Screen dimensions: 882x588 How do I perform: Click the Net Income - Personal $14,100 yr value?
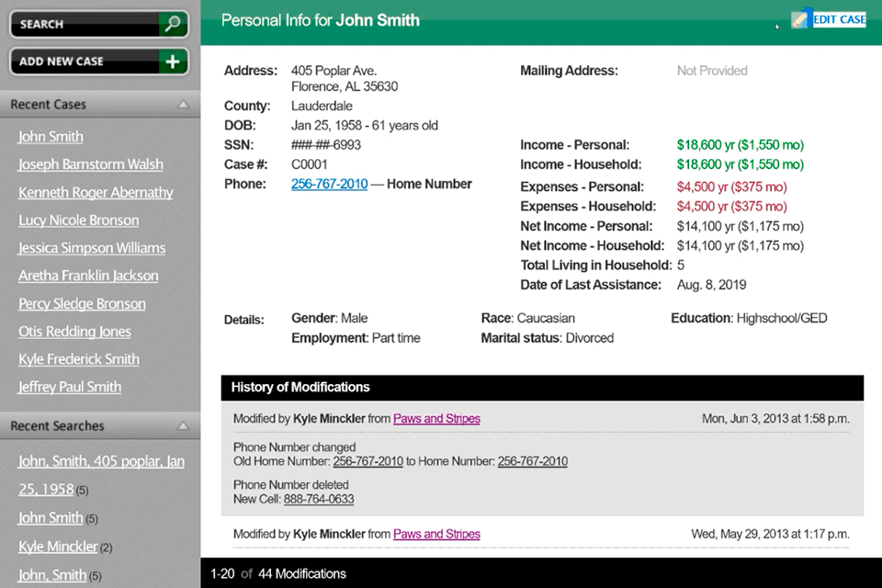[x=741, y=226]
